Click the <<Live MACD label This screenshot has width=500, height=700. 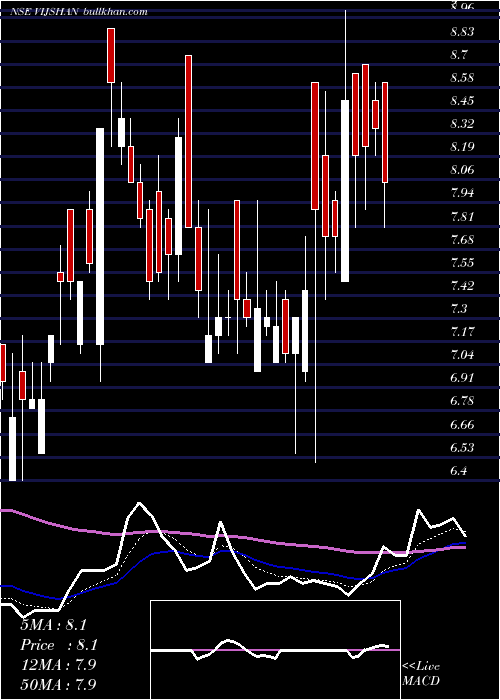point(421,673)
